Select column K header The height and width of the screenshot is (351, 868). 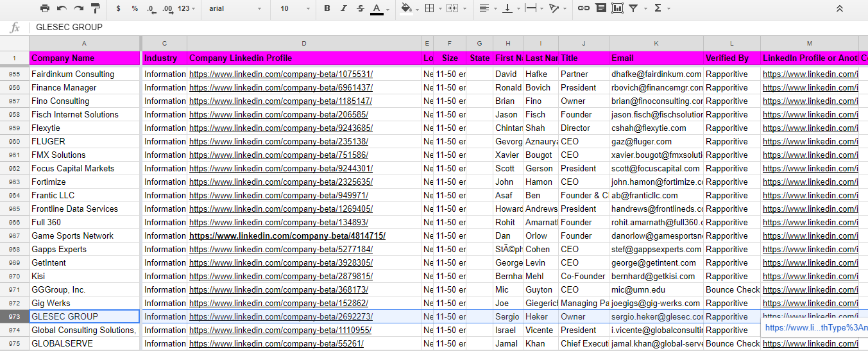[x=656, y=43]
